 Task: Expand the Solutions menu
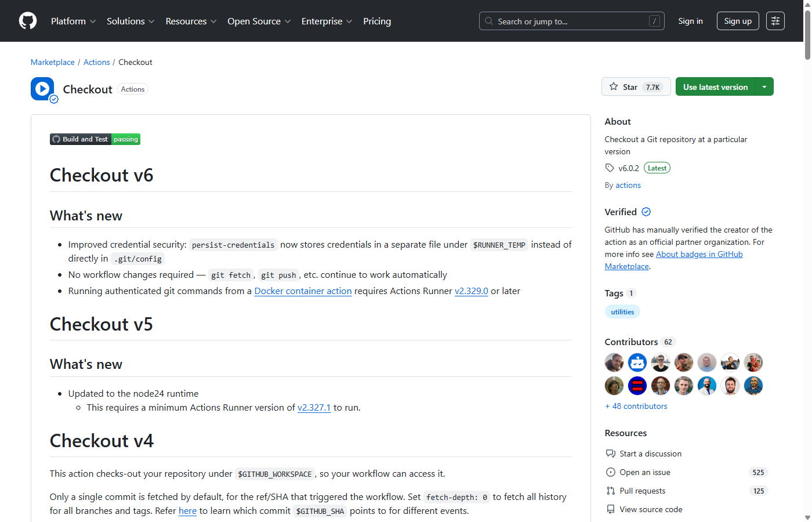pos(130,21)
